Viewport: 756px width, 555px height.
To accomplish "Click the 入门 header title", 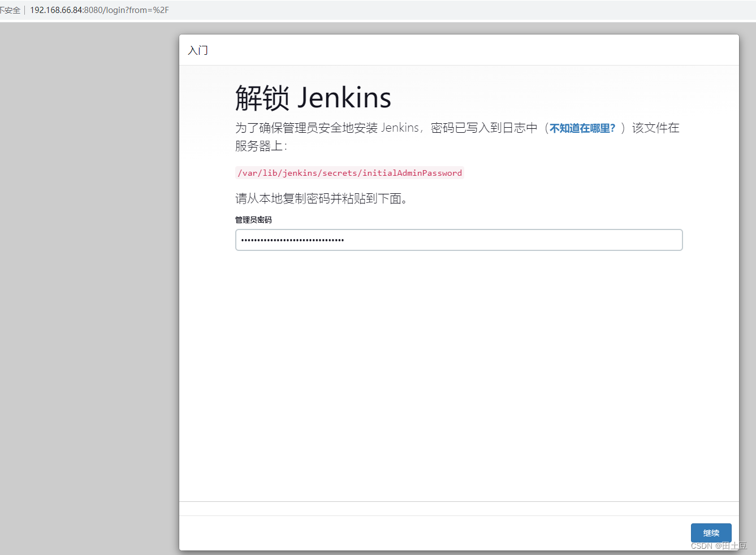I will tap(198, 50).
